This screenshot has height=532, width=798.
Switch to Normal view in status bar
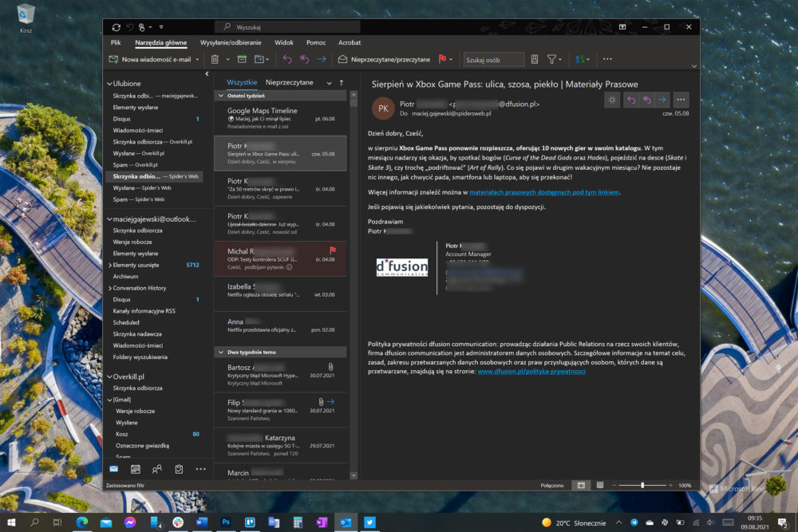point(581,485)
